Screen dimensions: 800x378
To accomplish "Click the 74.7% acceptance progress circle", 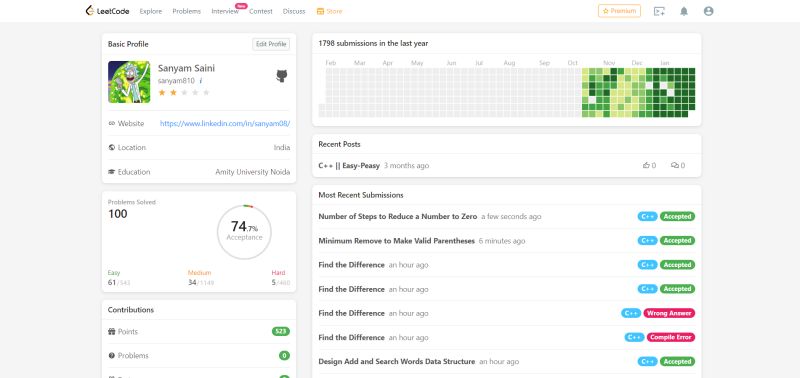I will coord(244,232).
